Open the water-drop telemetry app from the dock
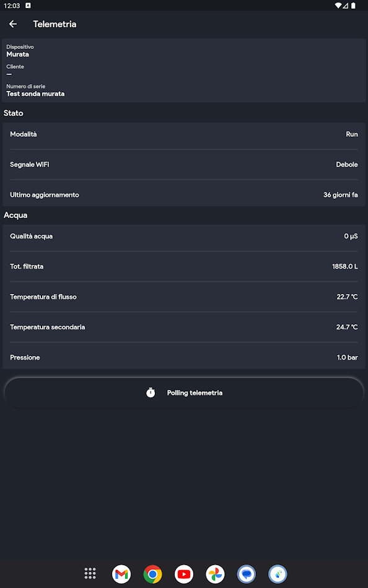Viewport: 368px width, 588px height. pyautogui.click(x=278, y=574)
